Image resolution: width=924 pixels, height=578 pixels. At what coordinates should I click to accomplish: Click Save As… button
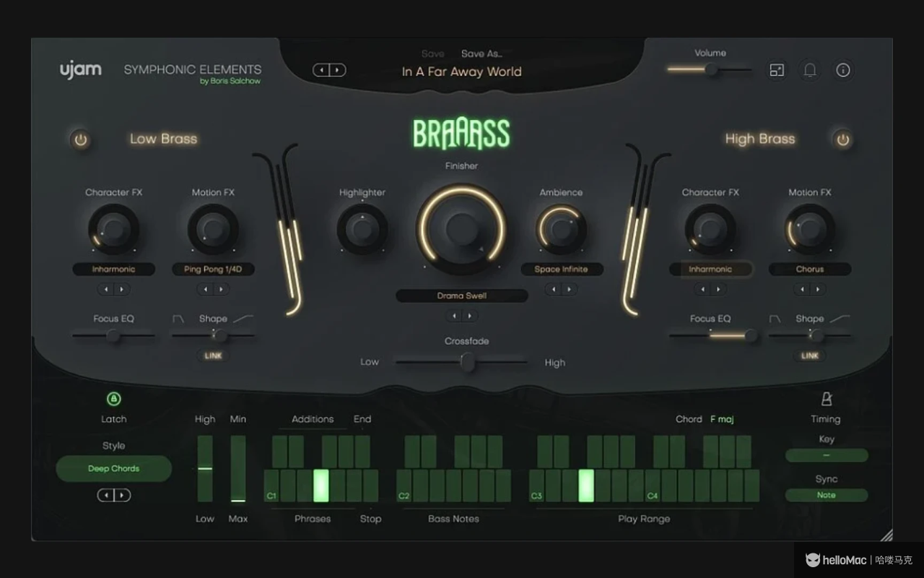481,53
